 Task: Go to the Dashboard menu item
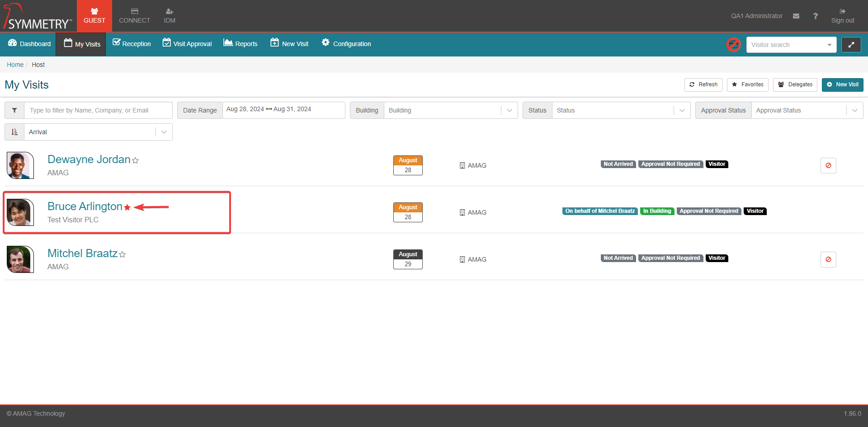(x=29, y=44)
